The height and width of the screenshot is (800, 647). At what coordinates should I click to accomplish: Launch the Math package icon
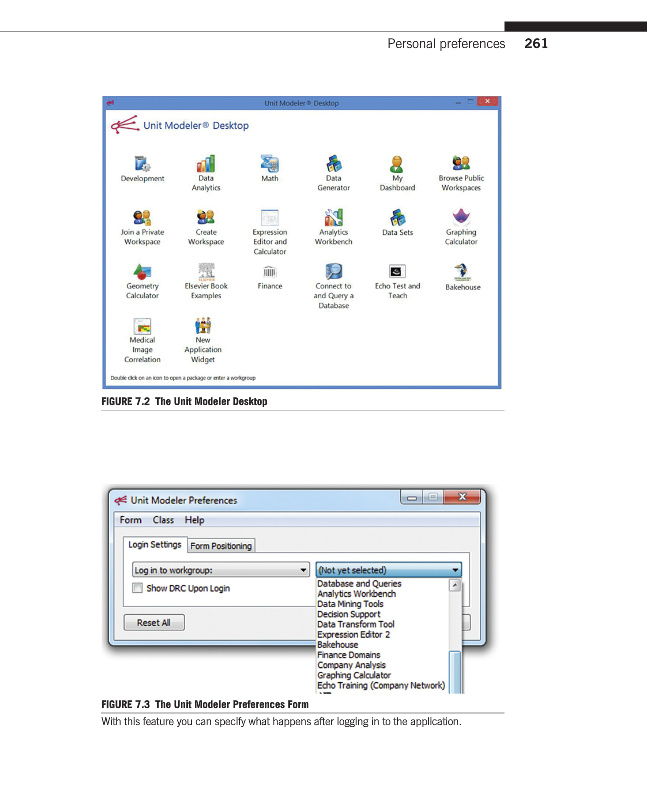(x=270, y=164)
